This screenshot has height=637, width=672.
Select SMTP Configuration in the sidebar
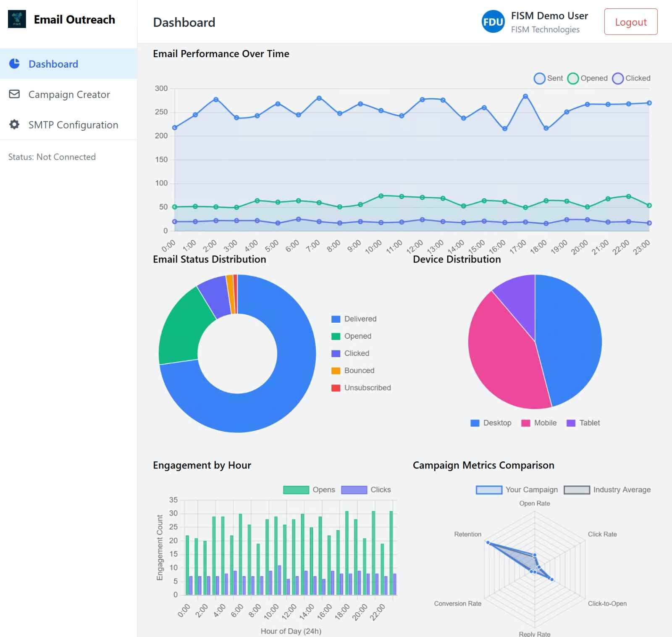pos(73,125)
